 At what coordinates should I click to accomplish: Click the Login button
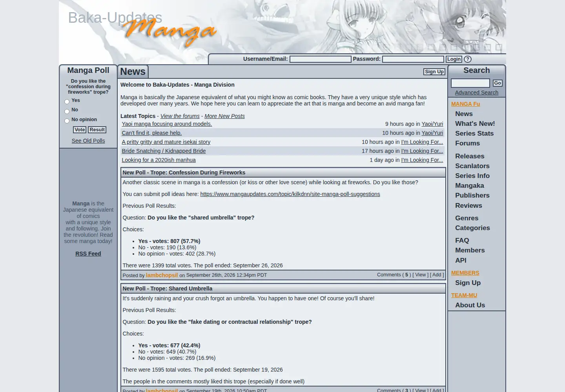point(454,59)
